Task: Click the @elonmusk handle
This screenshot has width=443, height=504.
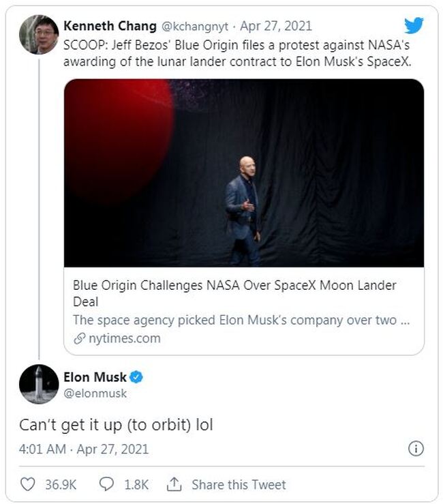Action: click(95, 394)
